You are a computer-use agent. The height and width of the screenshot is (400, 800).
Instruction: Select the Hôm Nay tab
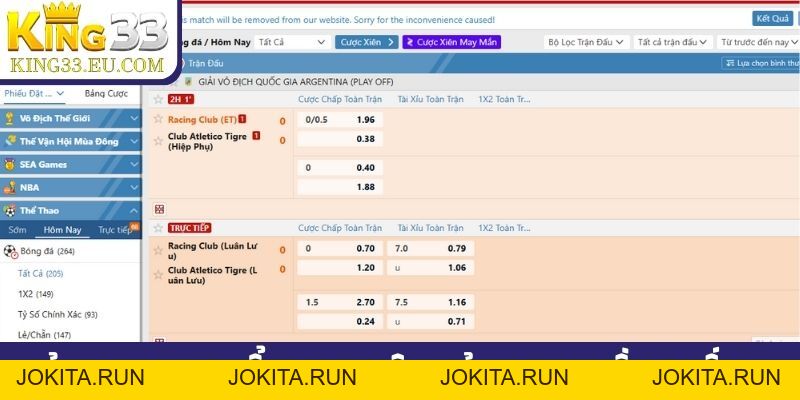[62, 230]
